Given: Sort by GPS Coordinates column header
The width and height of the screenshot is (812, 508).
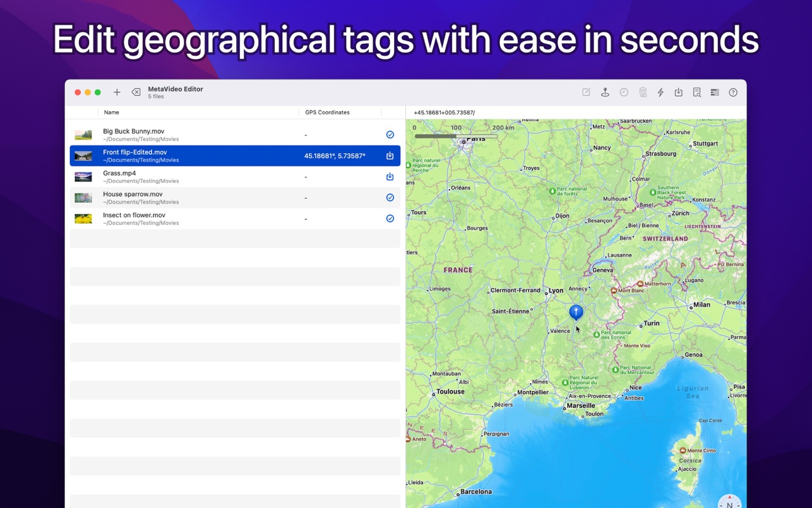Looking at the screenshot, I should [327, 112].
